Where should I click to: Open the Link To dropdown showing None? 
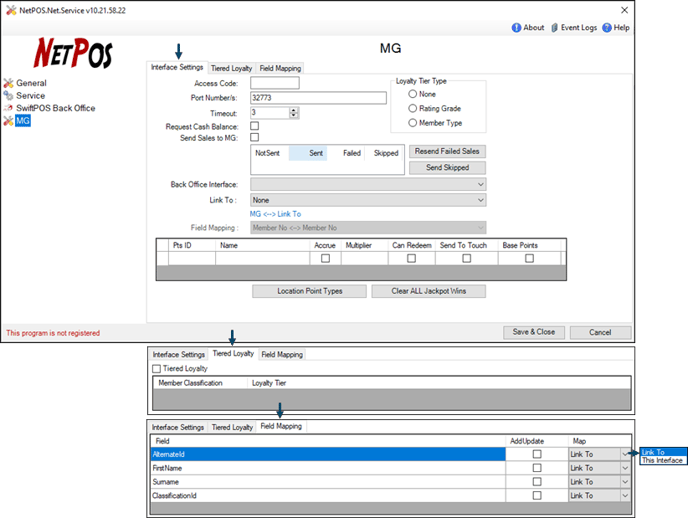(368, 200)
